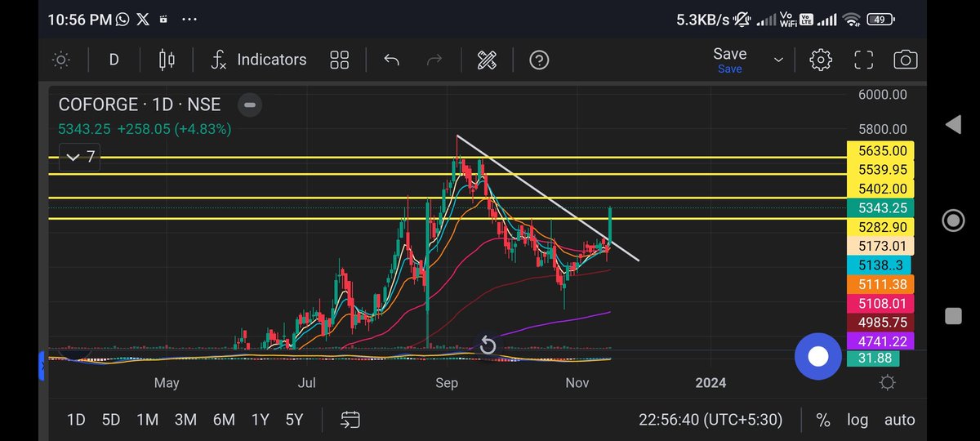Select the 5539.95 price label
Viewport: 980px width, 441px height.
(882, 170)
